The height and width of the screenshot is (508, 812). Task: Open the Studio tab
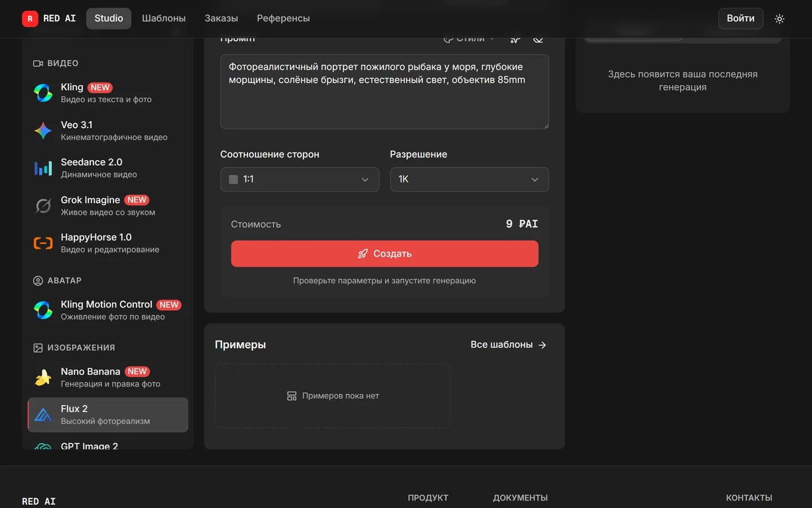coord(109,19)
